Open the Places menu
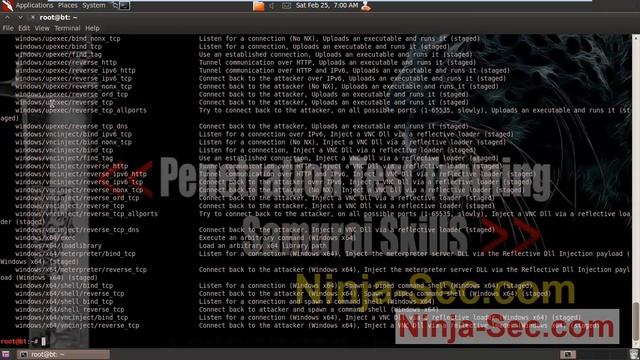Image resolution: width=640 pixels, height=360 pixels. coord(68,5)
